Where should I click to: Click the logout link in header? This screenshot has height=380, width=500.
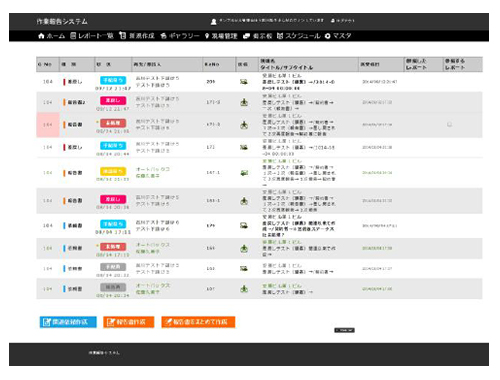342,21
